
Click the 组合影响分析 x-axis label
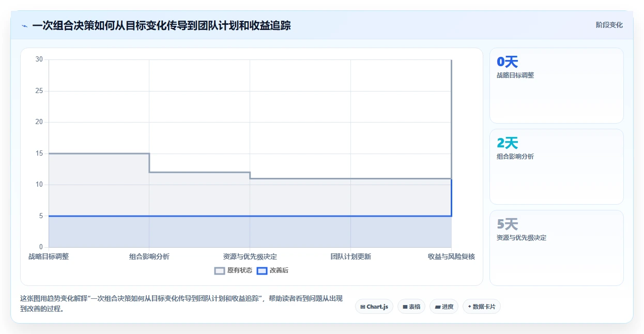point(149,256)
